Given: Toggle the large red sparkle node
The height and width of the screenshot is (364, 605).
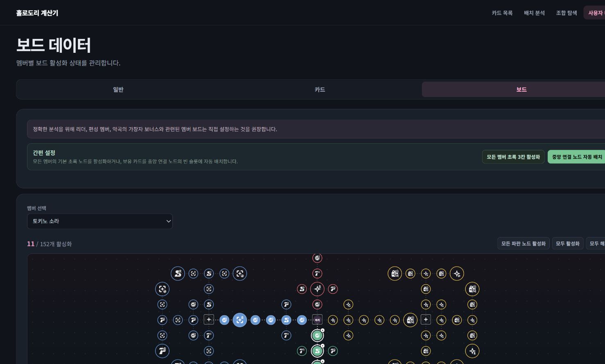Looking at the screenshot, I should point(317,289).
